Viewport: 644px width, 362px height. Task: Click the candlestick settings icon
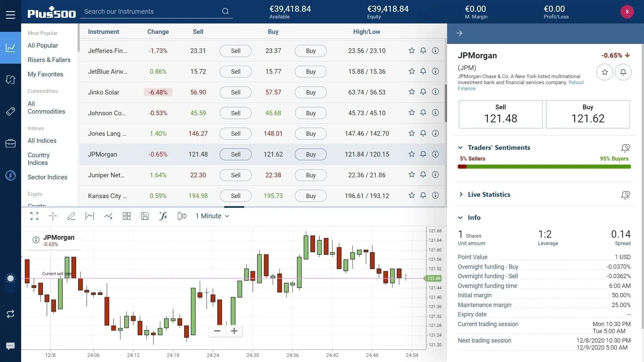pos(181,216)
